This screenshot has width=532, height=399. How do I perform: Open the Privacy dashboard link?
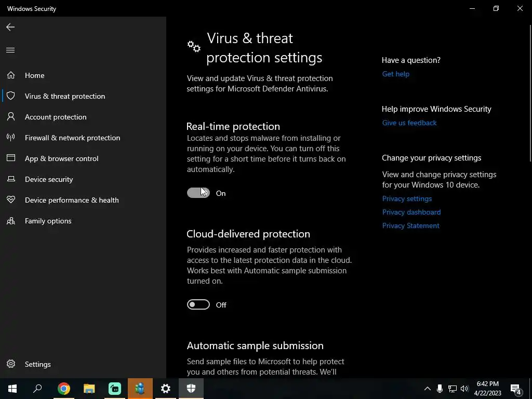[x=411, y=212]
